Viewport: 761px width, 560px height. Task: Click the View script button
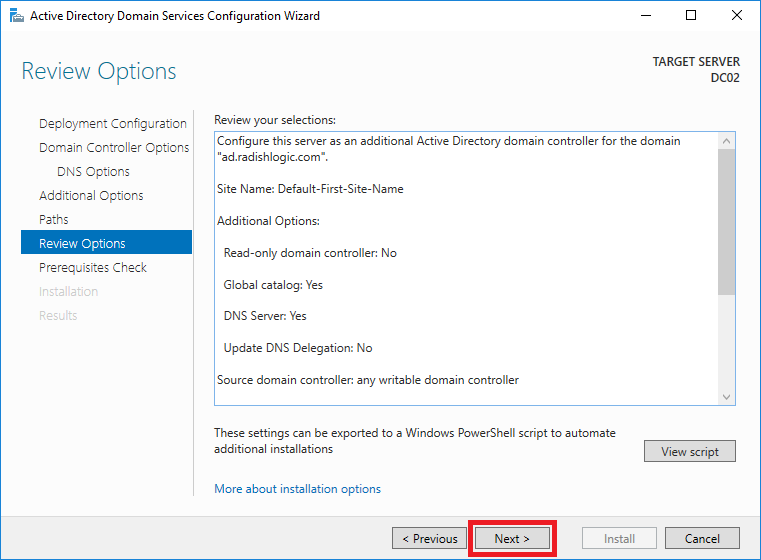(690, 451)
